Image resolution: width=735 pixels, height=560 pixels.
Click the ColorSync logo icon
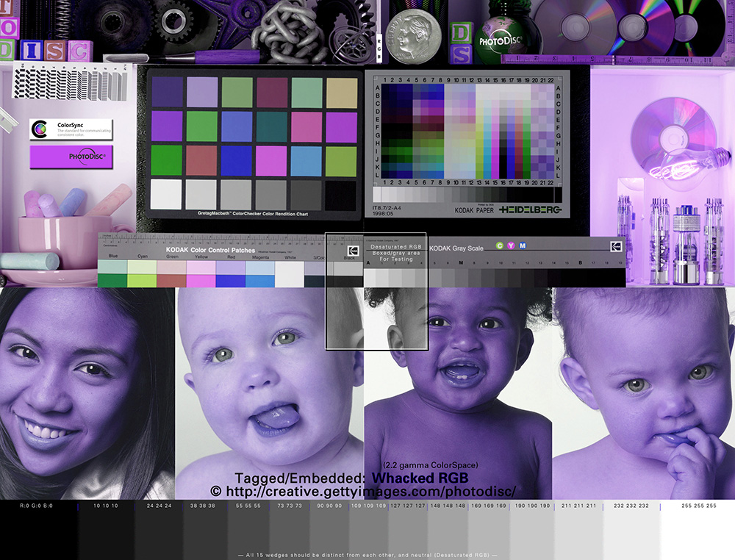pyautogui.click(x=41, y=129)
